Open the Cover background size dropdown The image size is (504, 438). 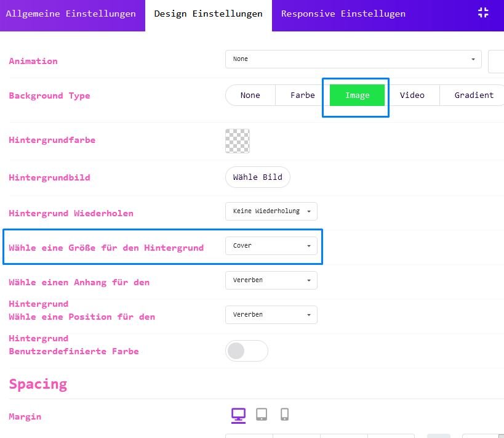point(271,246)
